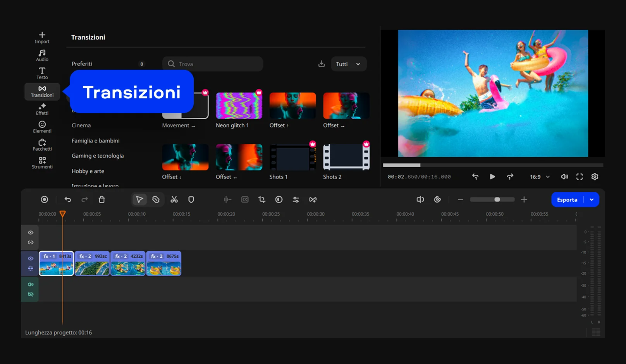Viewport: 626px width, 364px height.
Task: Click the scissors split tool
Action: [x=174, y=199]
